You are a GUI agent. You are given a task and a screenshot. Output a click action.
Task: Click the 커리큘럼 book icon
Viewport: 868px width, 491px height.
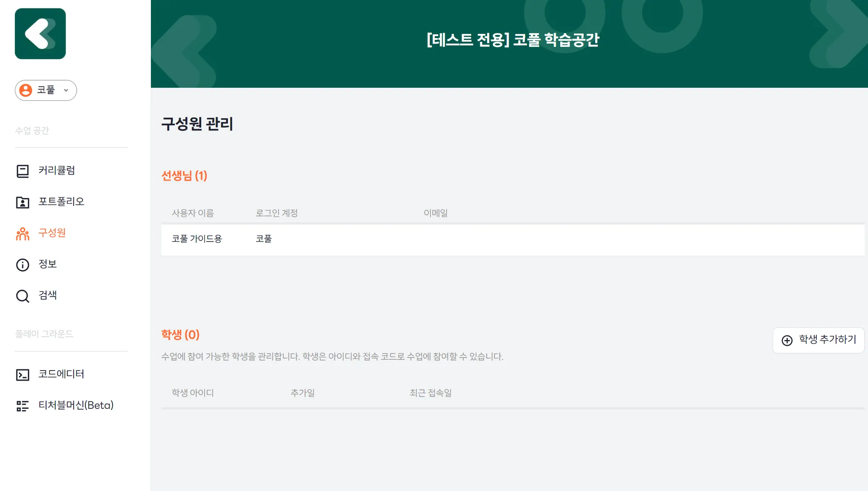[x=22, y=171]
